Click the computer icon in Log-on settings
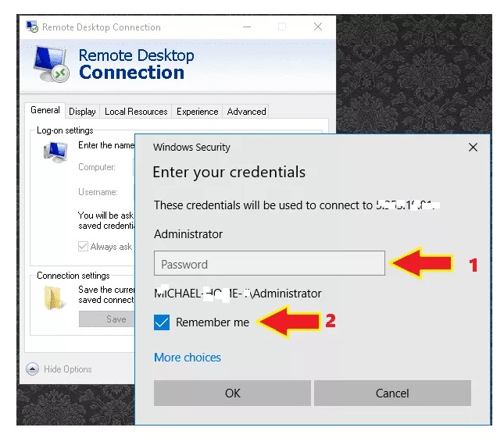 55,152
